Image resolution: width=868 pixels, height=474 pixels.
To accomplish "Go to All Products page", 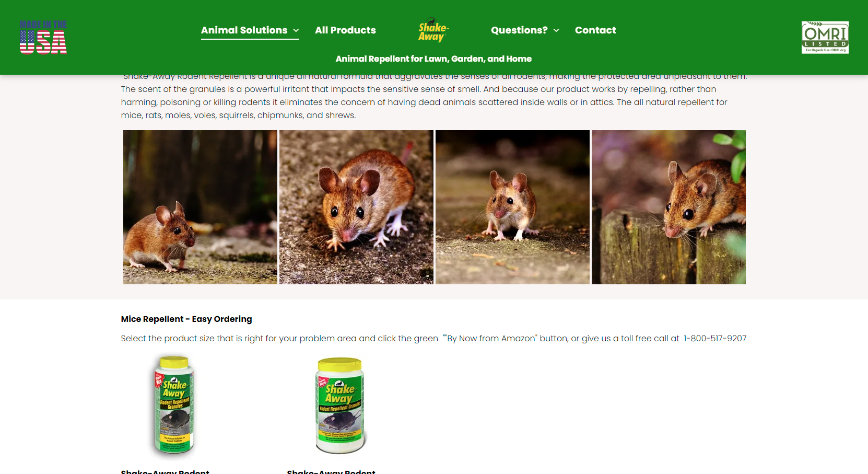I will point(345,30).
